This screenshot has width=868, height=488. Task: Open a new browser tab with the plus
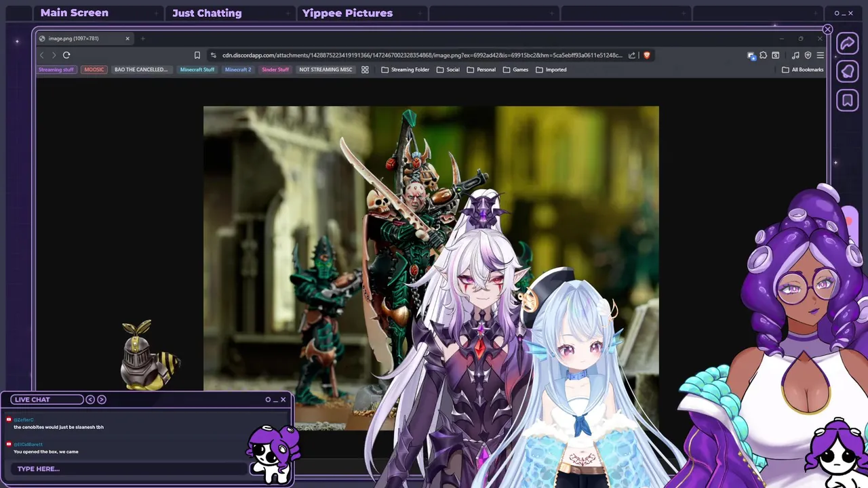(x=143, y=39)
